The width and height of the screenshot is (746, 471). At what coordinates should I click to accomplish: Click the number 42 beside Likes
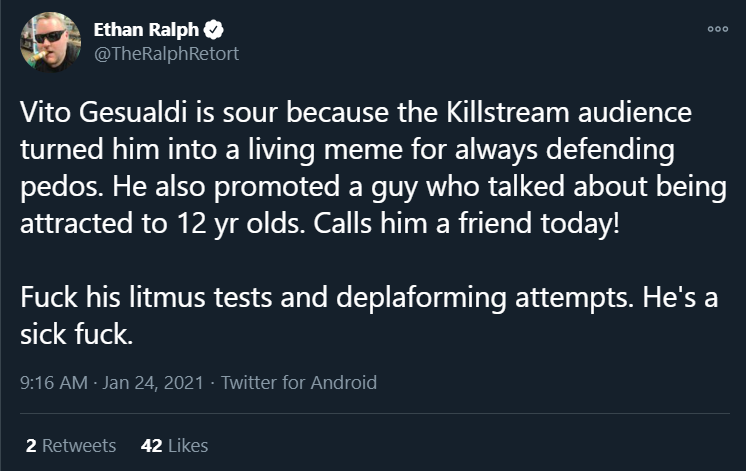[151, 446]
